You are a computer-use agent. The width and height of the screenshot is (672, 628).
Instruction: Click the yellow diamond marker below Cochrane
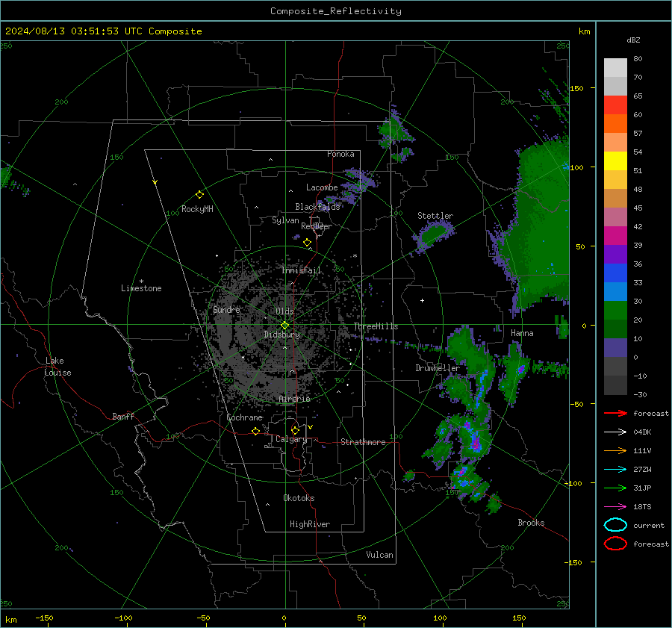point(255,431)
